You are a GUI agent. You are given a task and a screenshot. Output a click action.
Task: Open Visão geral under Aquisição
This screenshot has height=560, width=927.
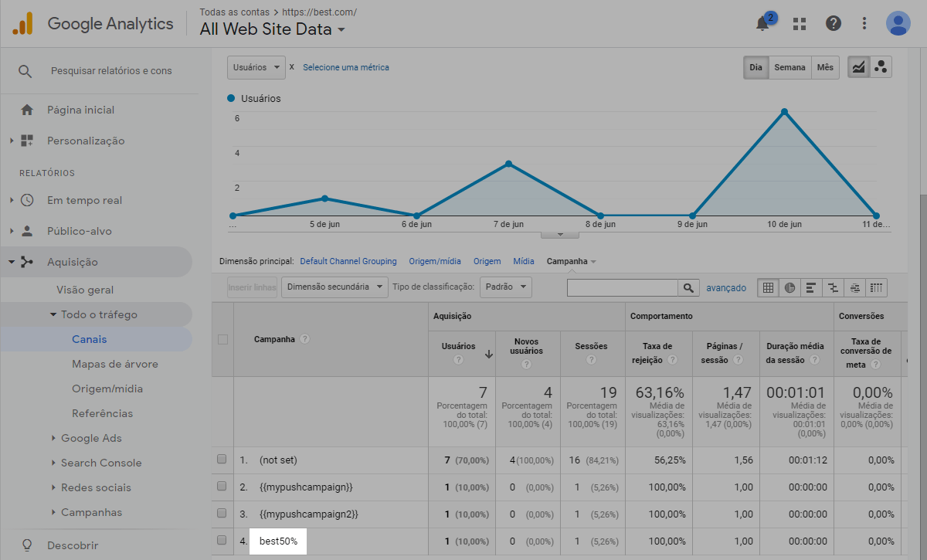(x=85, y=290)
